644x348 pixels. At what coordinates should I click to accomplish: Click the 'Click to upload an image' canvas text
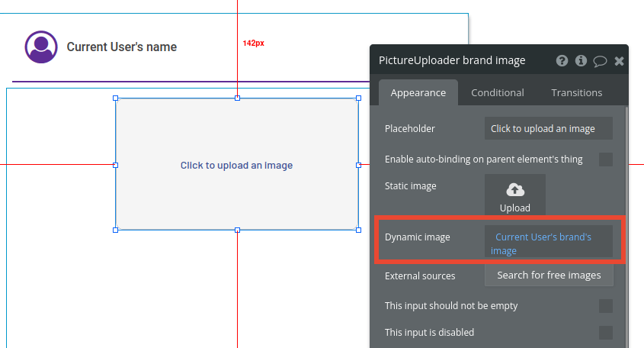click(236, 166)
